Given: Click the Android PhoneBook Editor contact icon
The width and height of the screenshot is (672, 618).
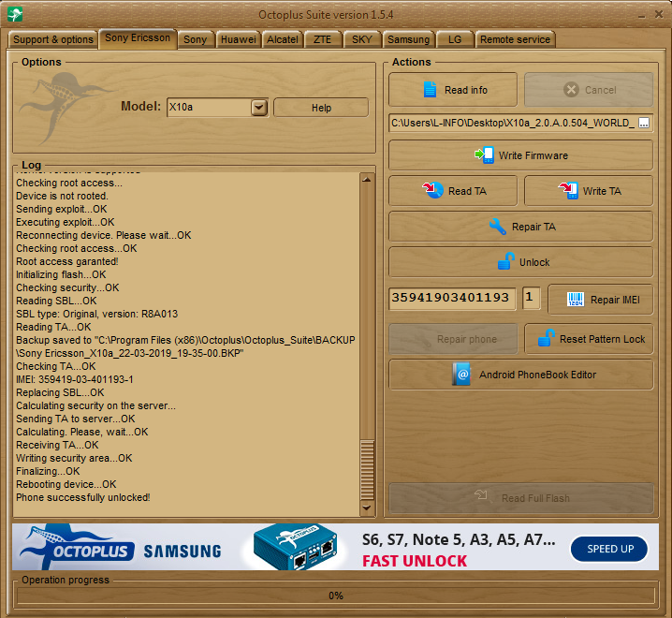Looking at the screenshot, I should pos(461,375).
